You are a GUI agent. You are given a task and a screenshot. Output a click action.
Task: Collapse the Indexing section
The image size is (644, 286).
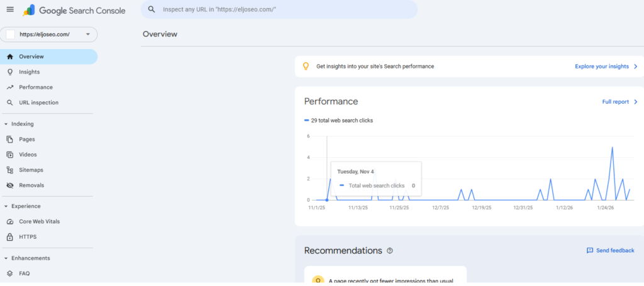(6, 124)
